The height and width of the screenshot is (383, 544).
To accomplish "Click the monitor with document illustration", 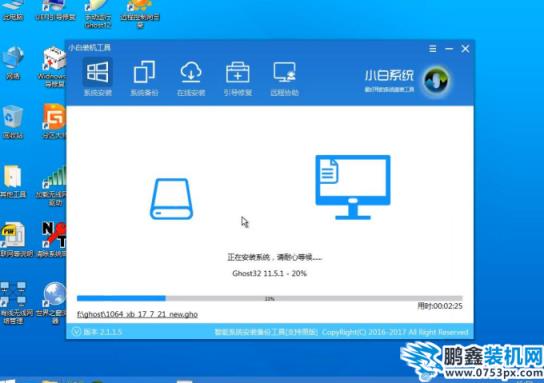I will 353,187.
